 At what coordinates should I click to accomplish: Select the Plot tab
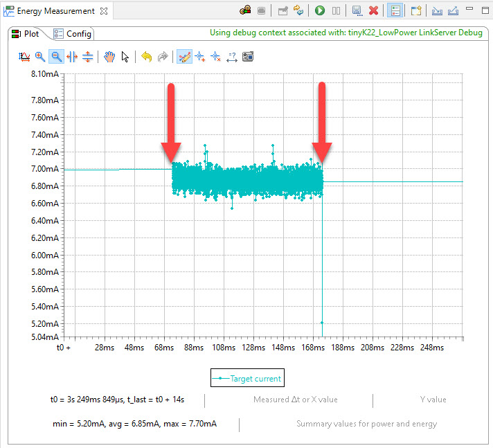pos(26,34)
